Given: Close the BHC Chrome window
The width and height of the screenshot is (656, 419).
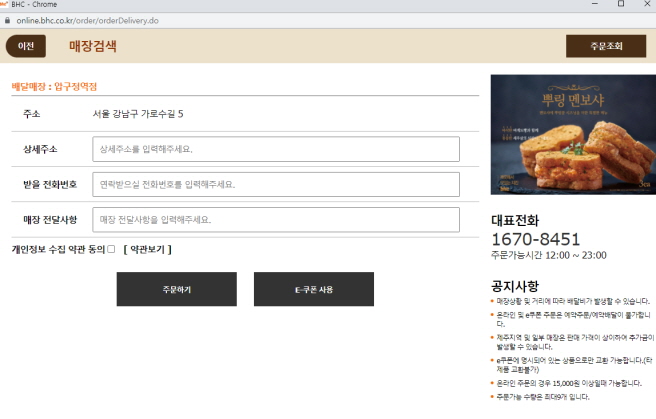Looking at the screenshot, I should 647,4.
